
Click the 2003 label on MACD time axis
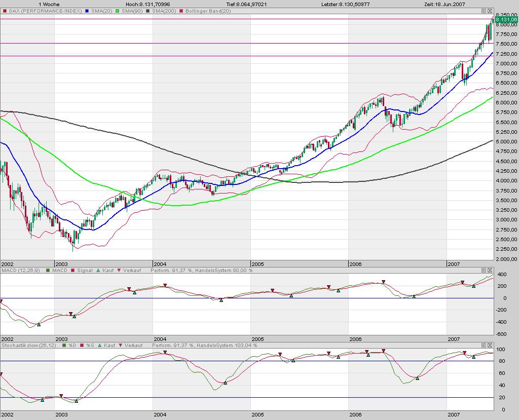click(x=61, y=339)
